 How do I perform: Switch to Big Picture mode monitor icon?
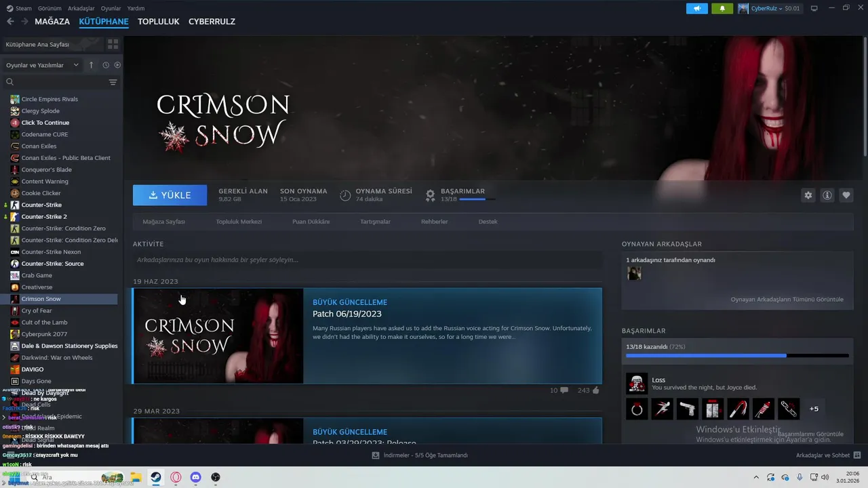coord(814,8)
